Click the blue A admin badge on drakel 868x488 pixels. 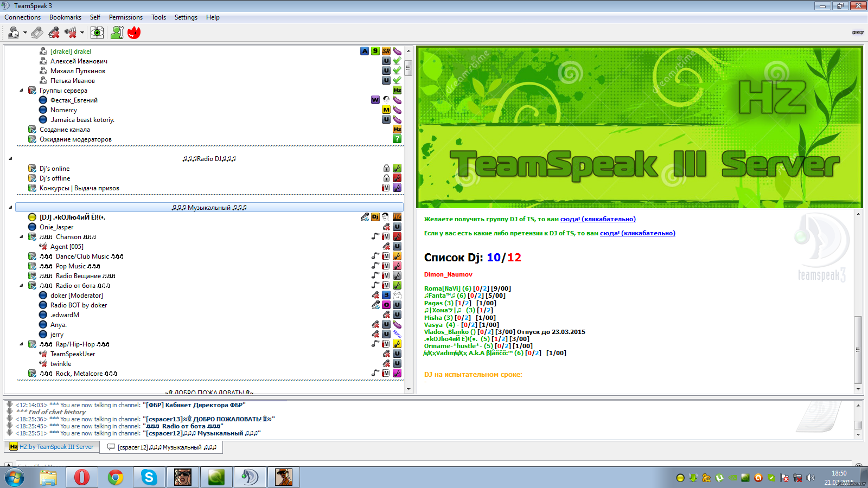365,51
